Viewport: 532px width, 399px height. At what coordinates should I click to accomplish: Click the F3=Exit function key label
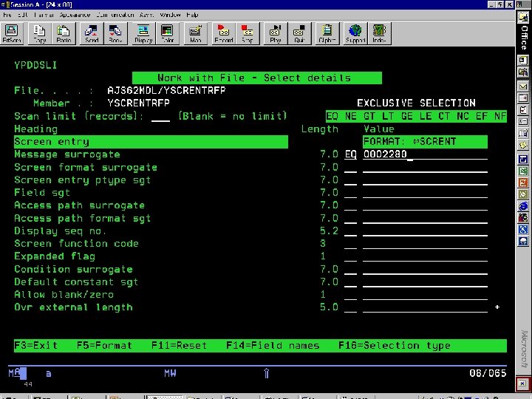click(x=36, y=346)
